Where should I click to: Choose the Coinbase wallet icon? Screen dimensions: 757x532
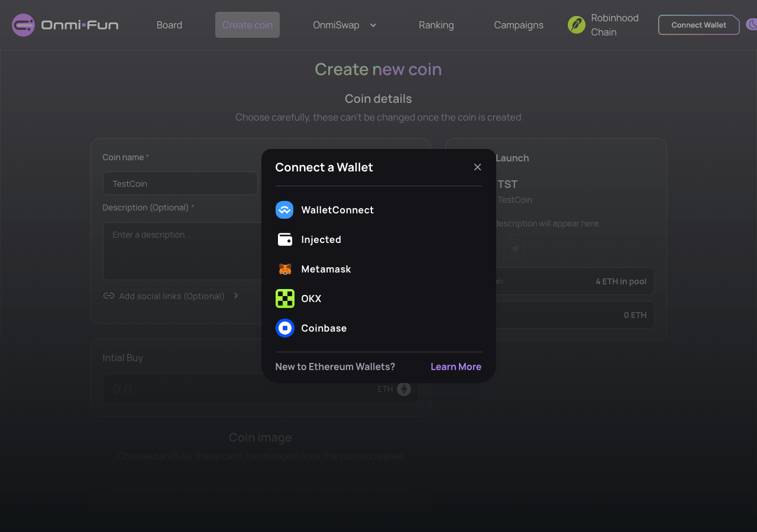[x=284, y=328]
